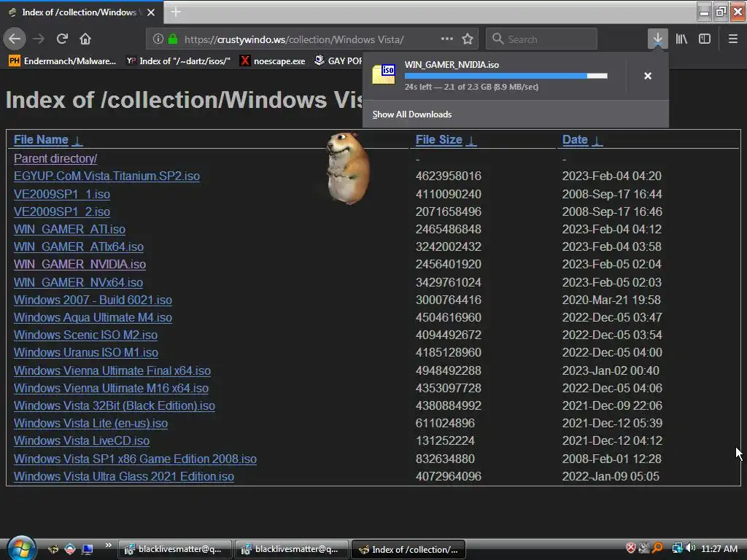Click the 11:27 AM taskbar clock

[x=719, y=548]
